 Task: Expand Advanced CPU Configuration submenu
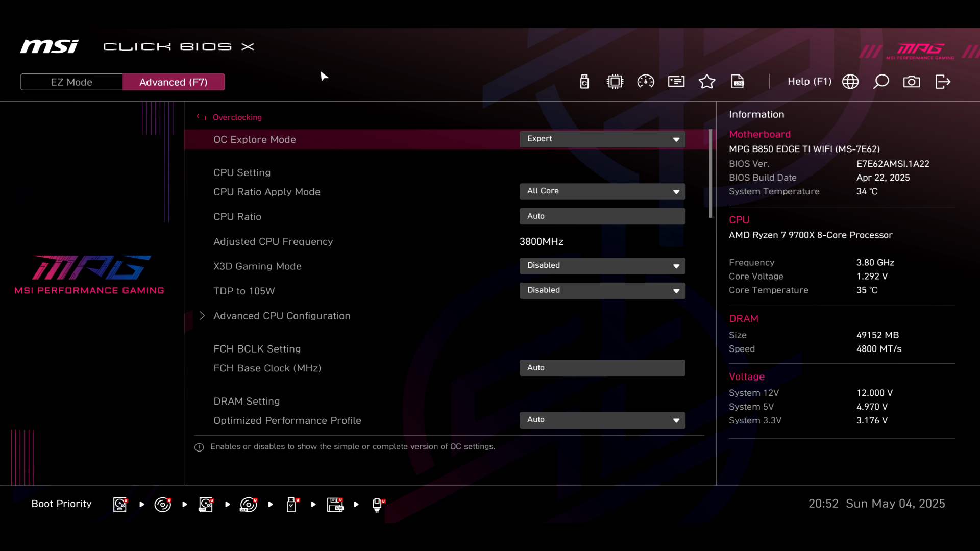pyautogui.click(x=282, y=316)
